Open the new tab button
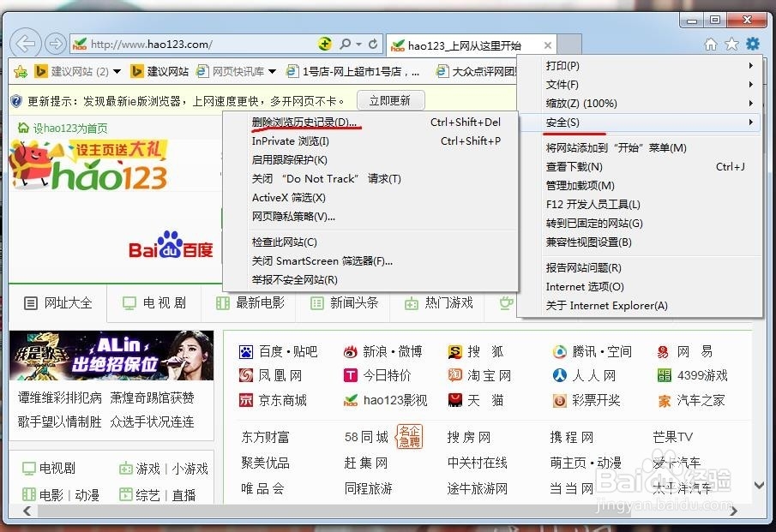776x532 pixels. point(569,45)
